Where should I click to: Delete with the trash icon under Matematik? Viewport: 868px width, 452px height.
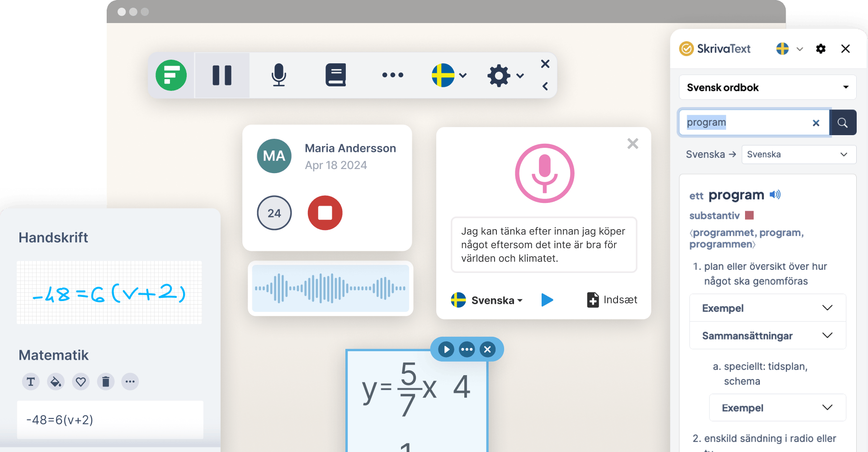click(x=106, y=382)
